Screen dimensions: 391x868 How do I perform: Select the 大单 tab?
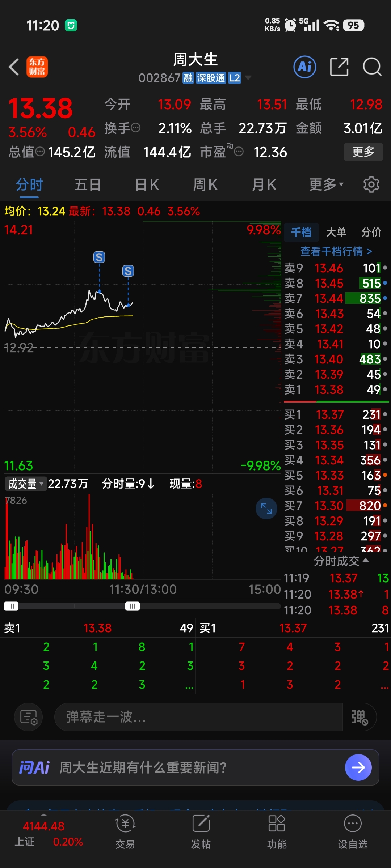click(x=336, y=232)
